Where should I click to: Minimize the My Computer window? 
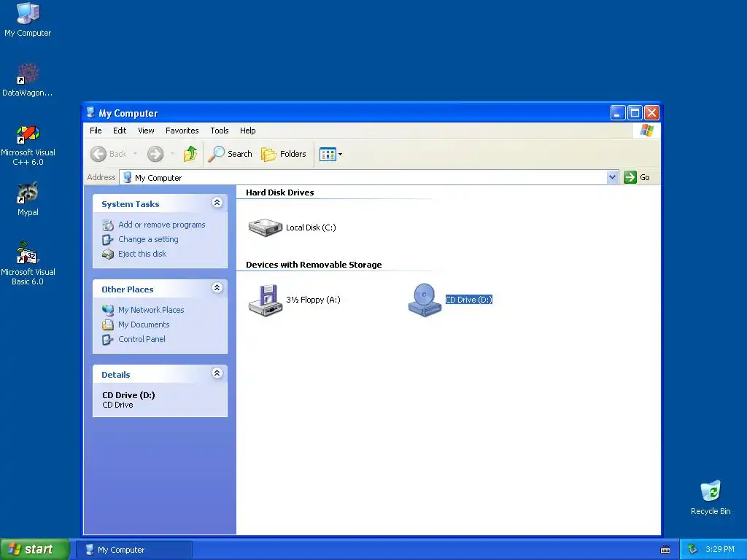617,113
